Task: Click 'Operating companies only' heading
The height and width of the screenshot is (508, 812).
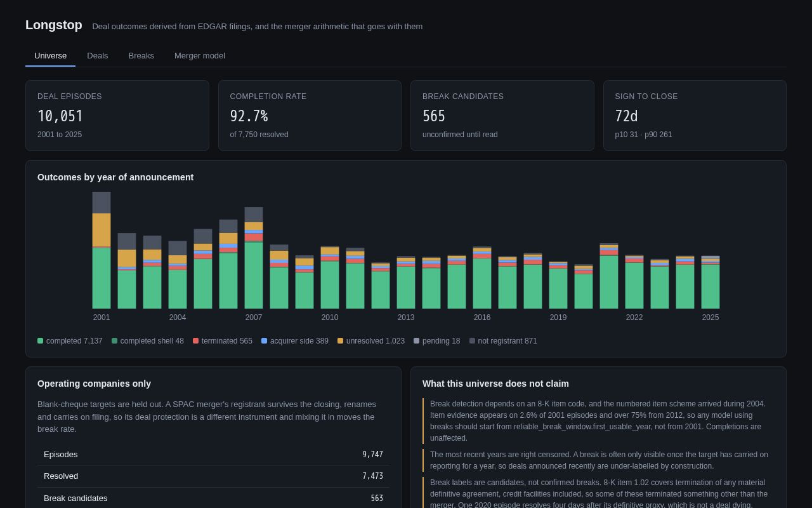Action: [x=94, y=384]
